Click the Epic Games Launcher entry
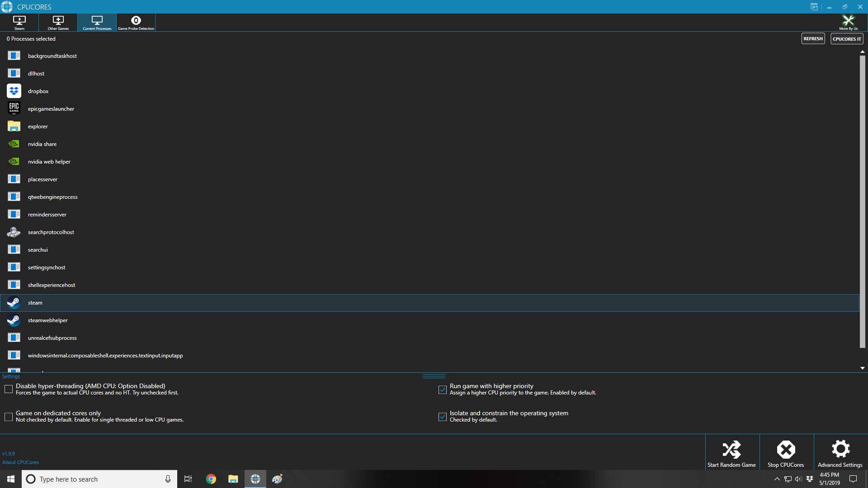868x488 pixels. coord(51,108)
